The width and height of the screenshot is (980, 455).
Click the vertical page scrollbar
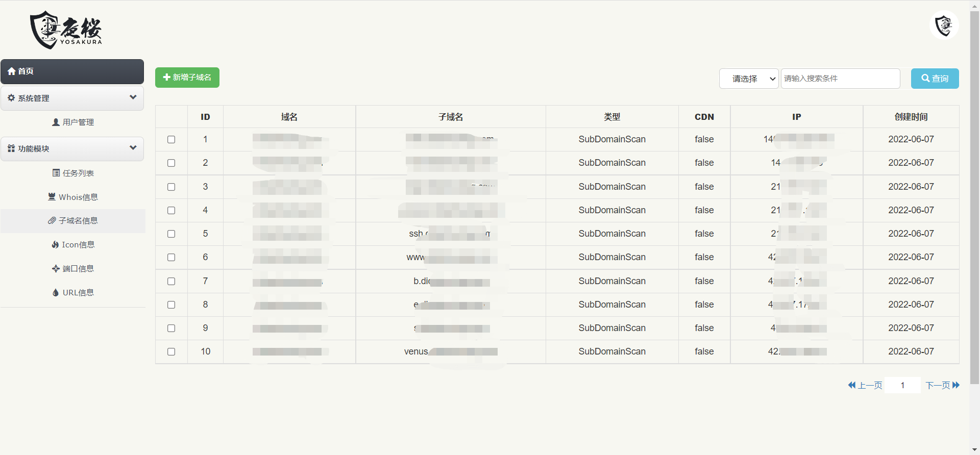974,197
